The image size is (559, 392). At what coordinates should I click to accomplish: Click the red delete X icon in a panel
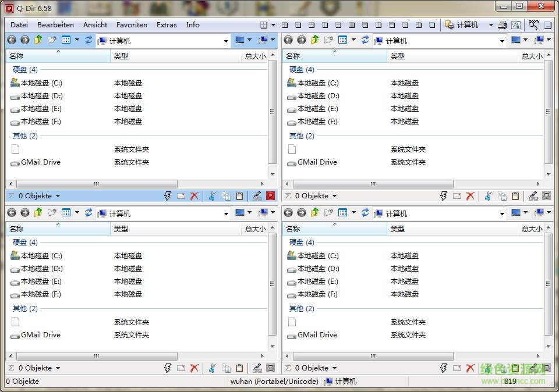(x=195, y=196)
